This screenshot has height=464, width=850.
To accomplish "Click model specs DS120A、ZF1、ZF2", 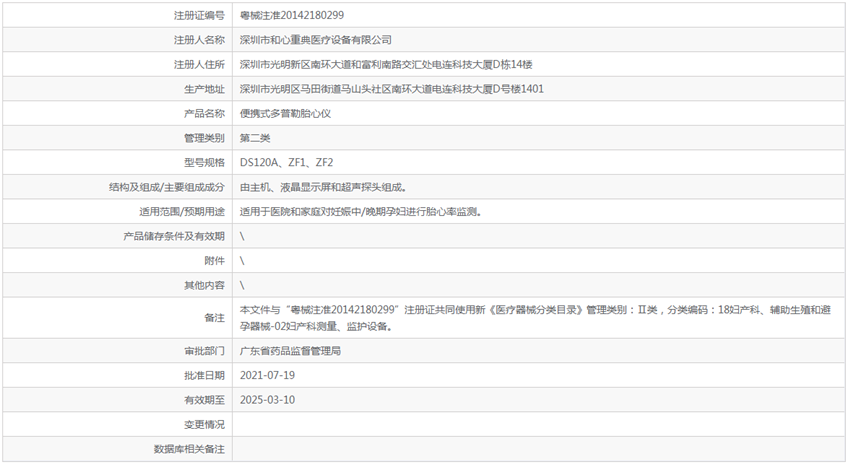I will click(x=286, y=162).
